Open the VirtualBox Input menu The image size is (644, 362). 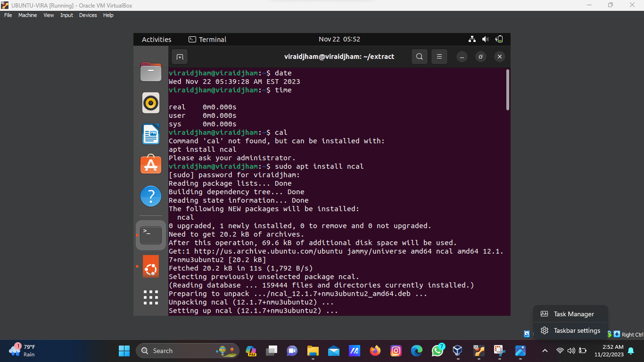click(x=66, y=15)
